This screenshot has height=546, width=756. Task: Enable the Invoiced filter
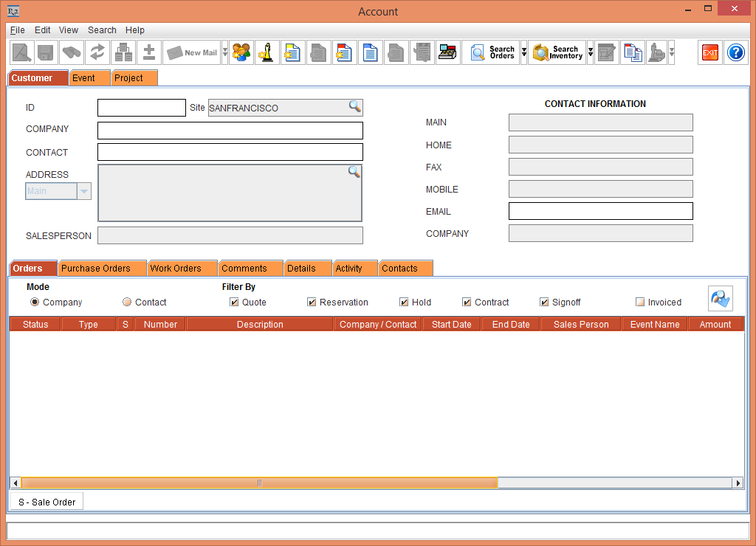coord(641,303)
